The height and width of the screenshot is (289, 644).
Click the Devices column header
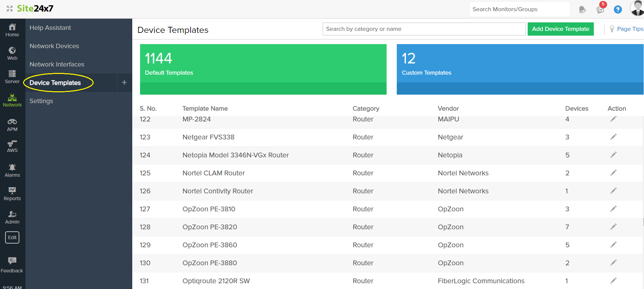coord(577,109)
